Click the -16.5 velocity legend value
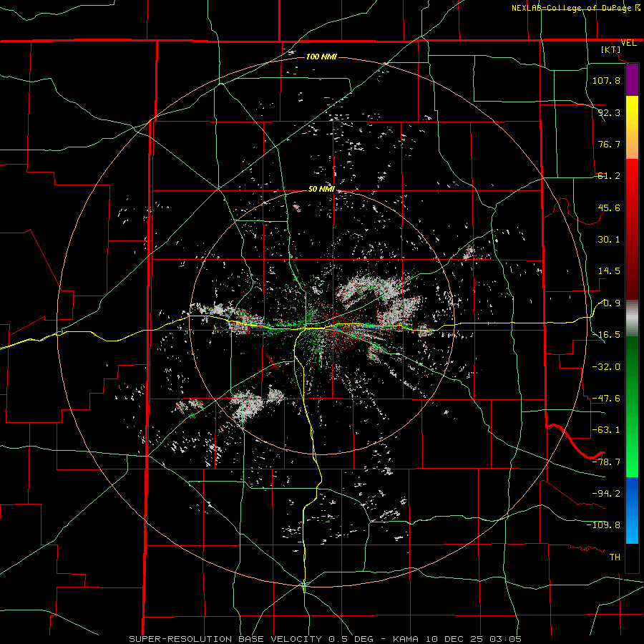The height and width of the screenshot is (644, 644). (x=606, y=335)
